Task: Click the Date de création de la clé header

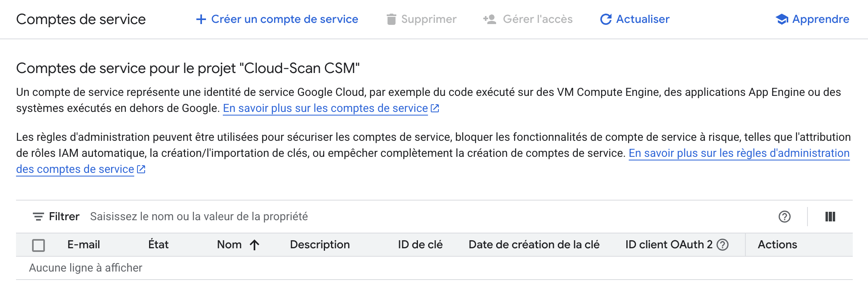Action: tap(534, 245)
